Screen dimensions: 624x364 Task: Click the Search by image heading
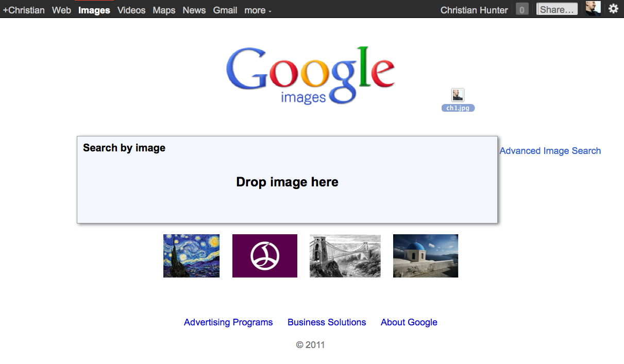point(124,148)
